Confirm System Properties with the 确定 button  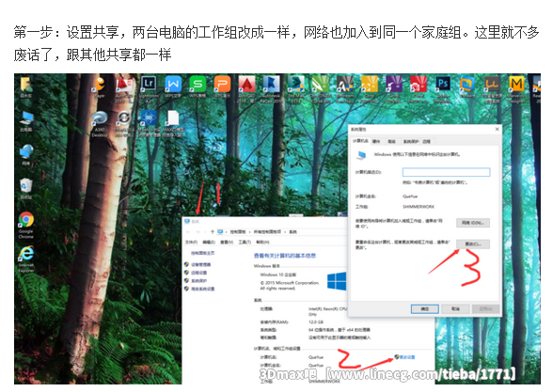pyautogui.click(x=425, y=308)
